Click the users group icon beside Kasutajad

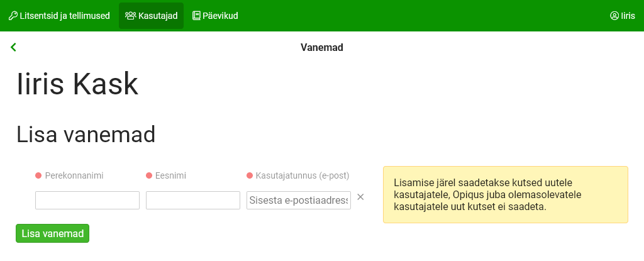click(130, 16)
